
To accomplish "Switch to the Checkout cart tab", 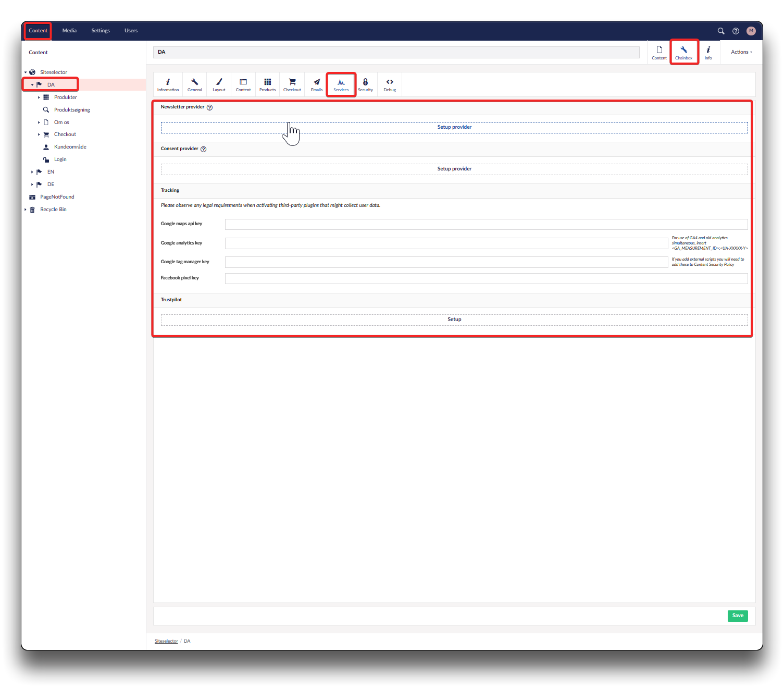I will pyautogui.click(x=292, y=84).
